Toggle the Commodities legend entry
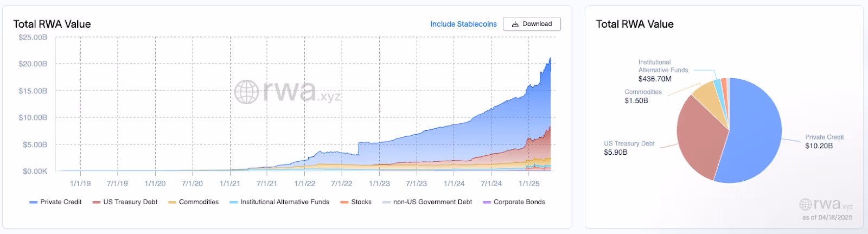The image size is (868, 234). tap(193, 202)
